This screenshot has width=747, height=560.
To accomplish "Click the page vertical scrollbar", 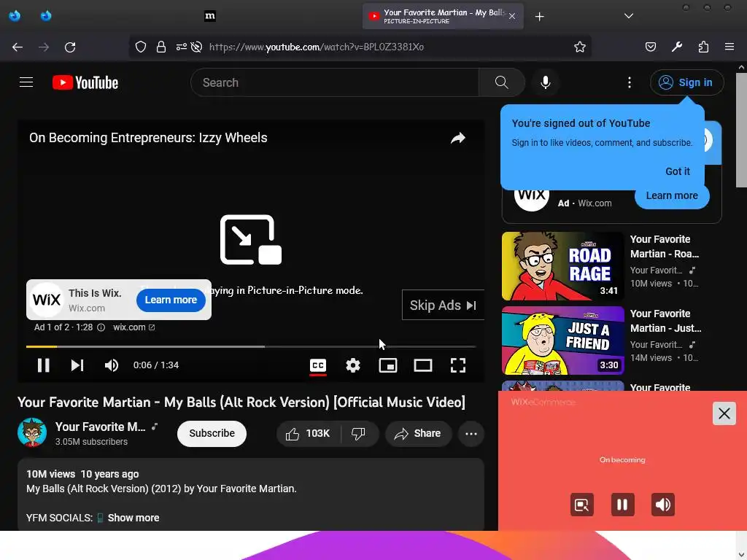I will point(741,130).
